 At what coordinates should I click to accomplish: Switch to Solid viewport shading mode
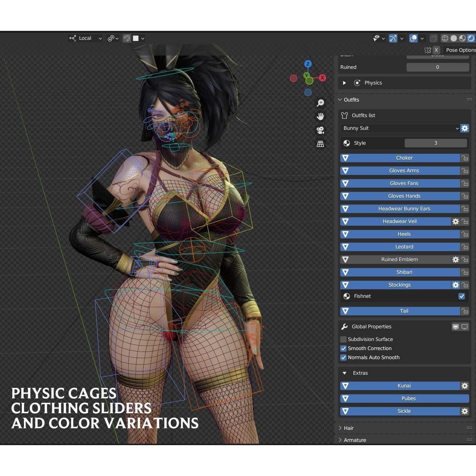tap(454, 38)
